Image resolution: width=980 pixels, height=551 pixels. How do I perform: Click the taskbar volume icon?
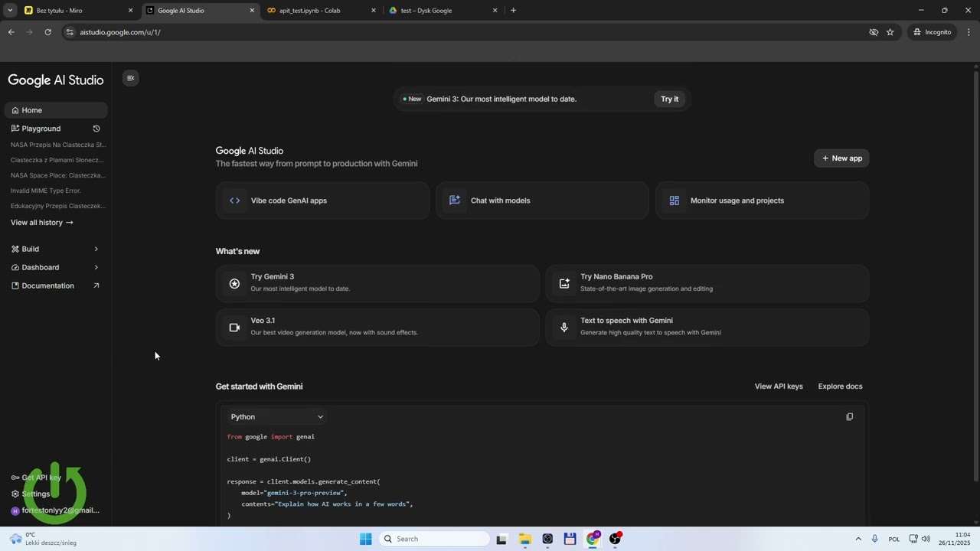click(x=926, y=539)
